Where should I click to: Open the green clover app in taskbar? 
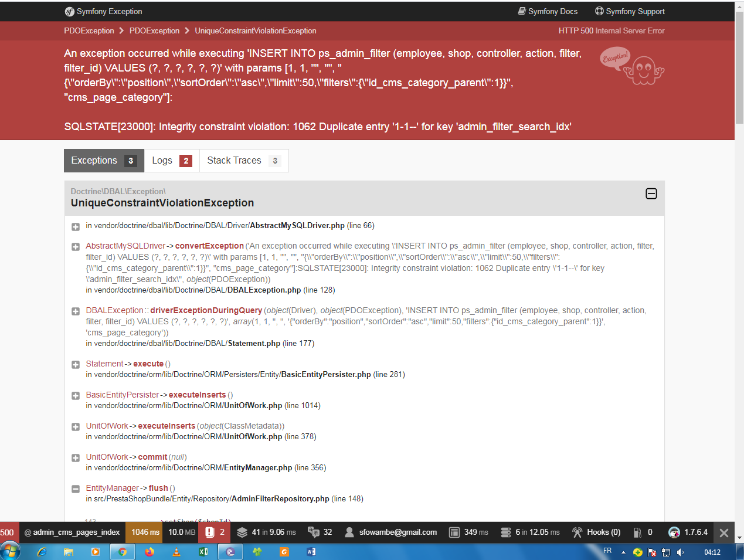257,552
